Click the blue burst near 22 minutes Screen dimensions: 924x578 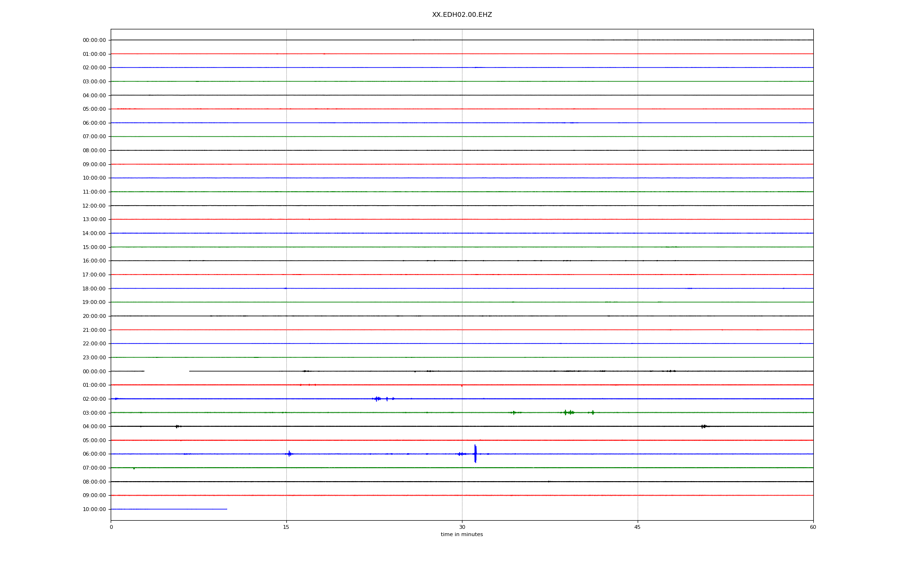click(x=377, y=399)
